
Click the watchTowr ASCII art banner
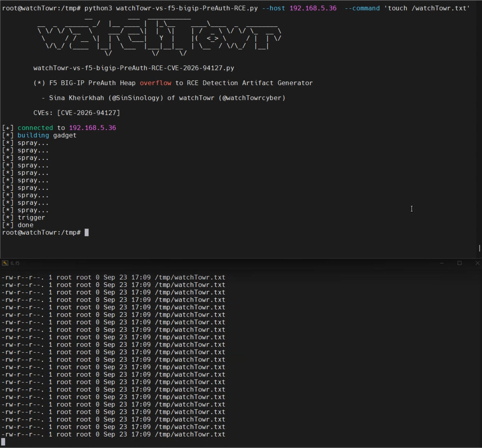tap(160, 37)
